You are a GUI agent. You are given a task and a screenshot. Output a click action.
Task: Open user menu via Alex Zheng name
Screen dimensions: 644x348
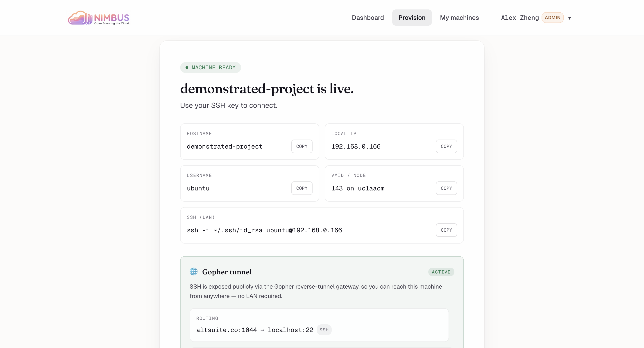pos(519,18)
